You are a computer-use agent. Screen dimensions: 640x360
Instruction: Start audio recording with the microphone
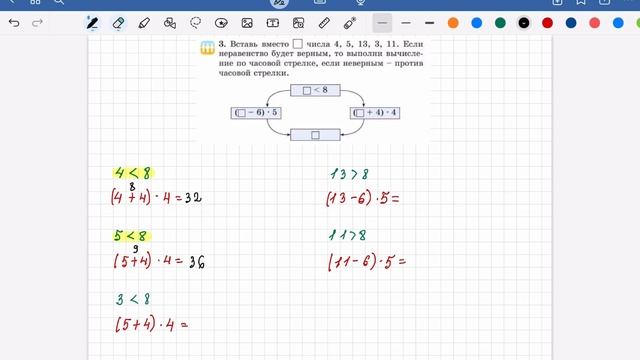click(360, 2)
